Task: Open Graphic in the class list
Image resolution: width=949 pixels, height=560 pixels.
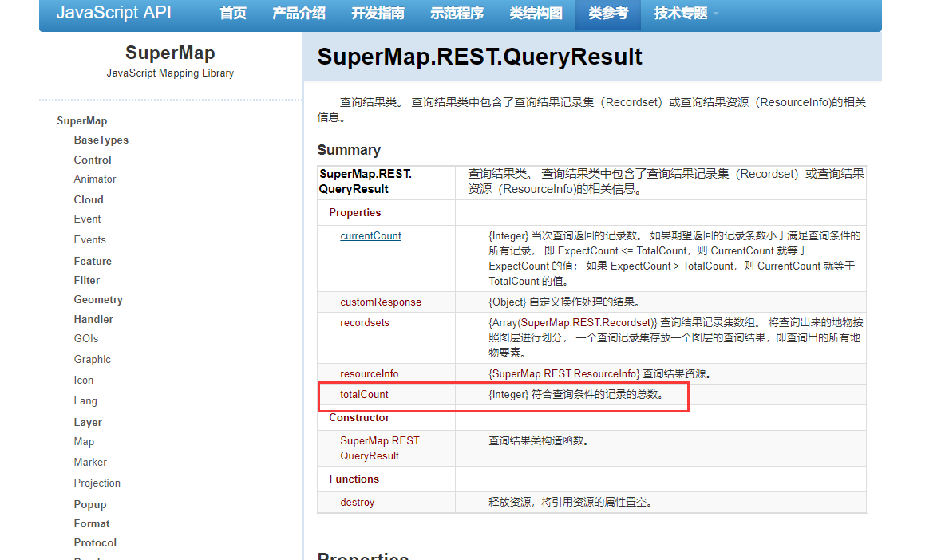Action: pos(92,359)
